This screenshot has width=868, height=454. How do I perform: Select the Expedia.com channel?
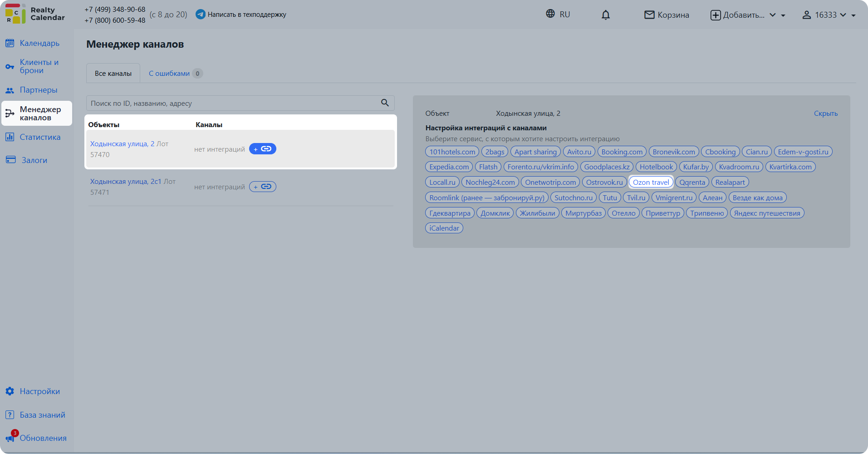tap(449, 167)
